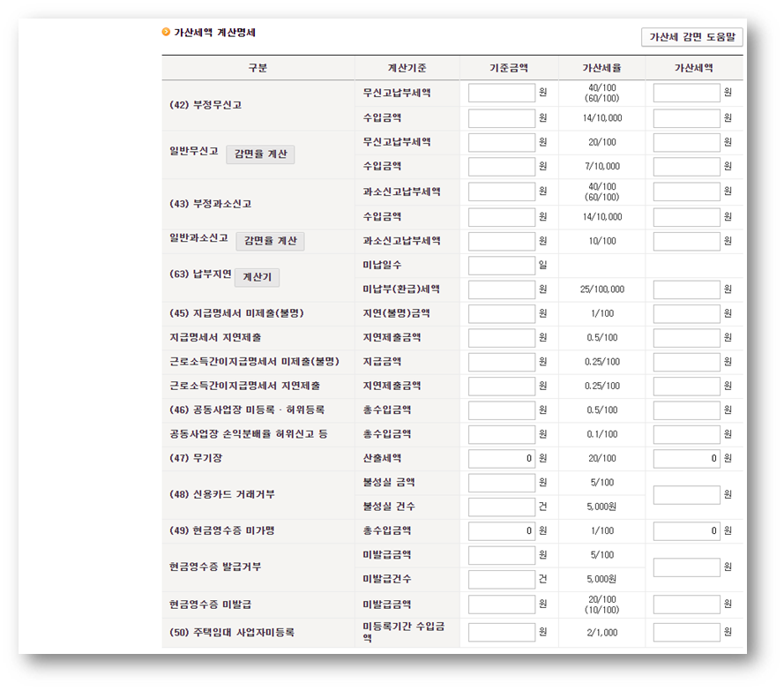Focus 산출세액 field for 무기장

click(x=502, y=459)
